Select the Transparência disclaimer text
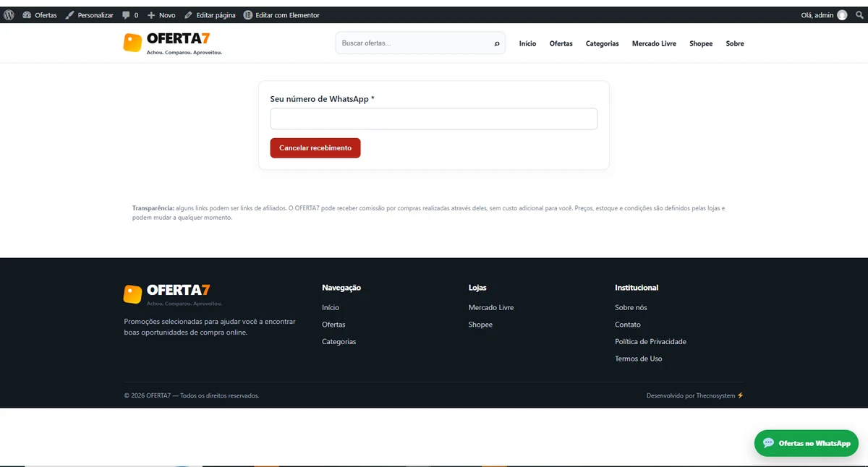868x467 pixels. point(428,213)
